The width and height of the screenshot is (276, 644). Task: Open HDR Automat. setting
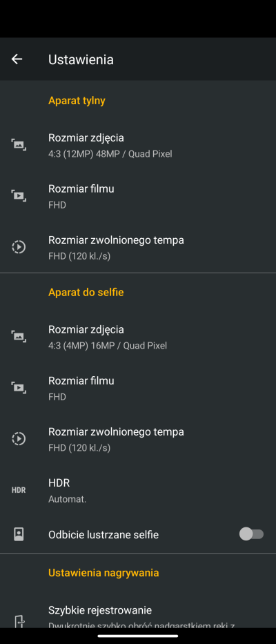coord(138,490)
